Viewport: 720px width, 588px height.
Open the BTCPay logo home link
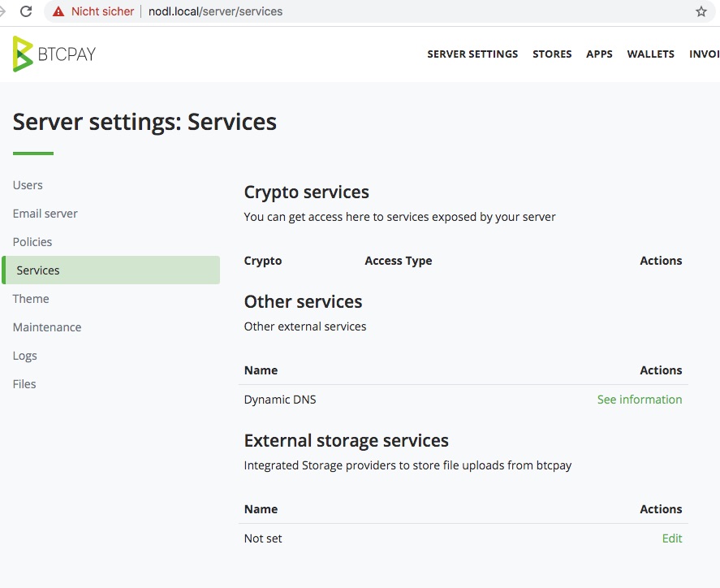click(54, 54)
